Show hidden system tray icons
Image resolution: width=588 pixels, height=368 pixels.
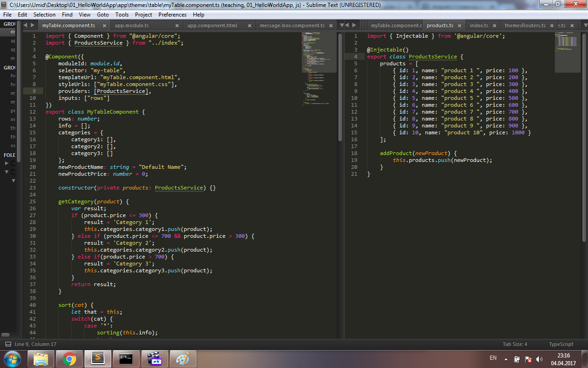pos(506,359)
